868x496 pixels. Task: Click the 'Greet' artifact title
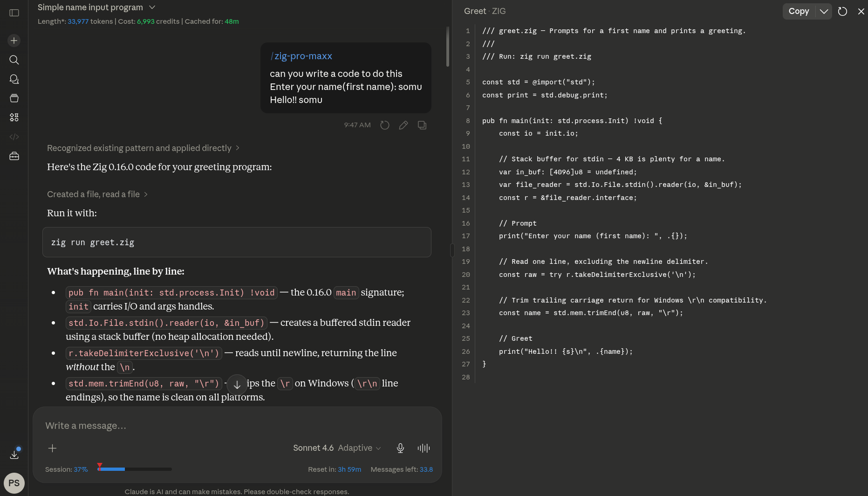(475, 11)
